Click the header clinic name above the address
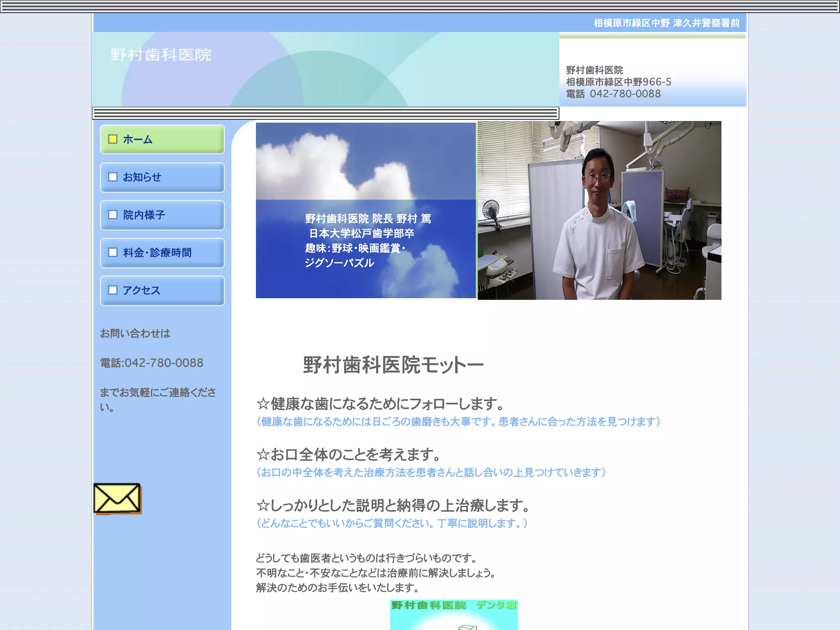This screenshot has width=840, height=630. pyautogui.click(x=594, y=70)
